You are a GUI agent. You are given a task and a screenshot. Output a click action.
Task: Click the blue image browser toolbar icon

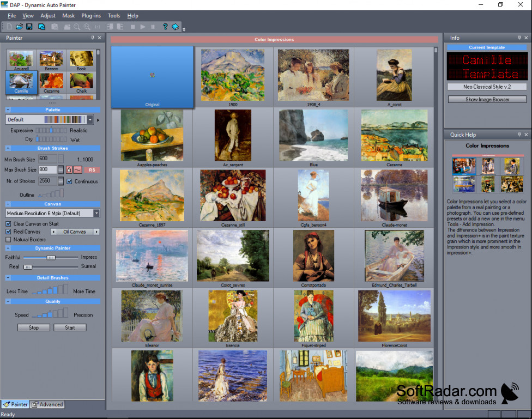point(42,27)
